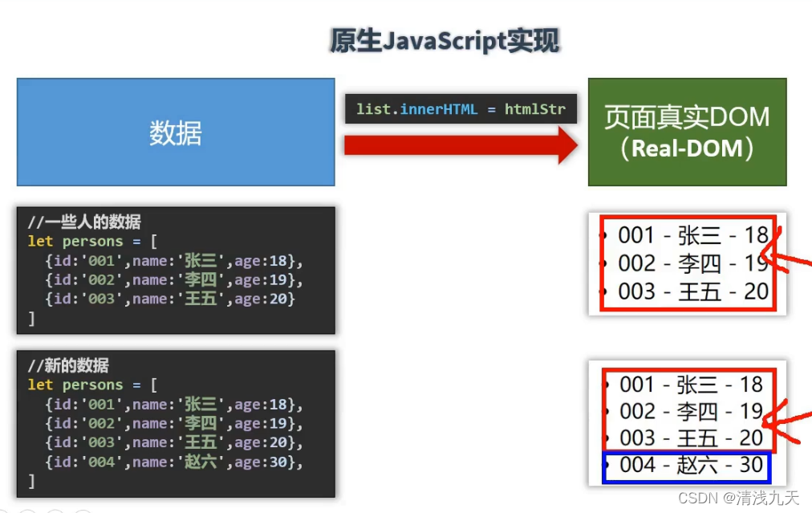This screenshot has height=513, width=812.
Task: Click the closing bracket of 新的数据 array
Action: [x=31, y=482]
